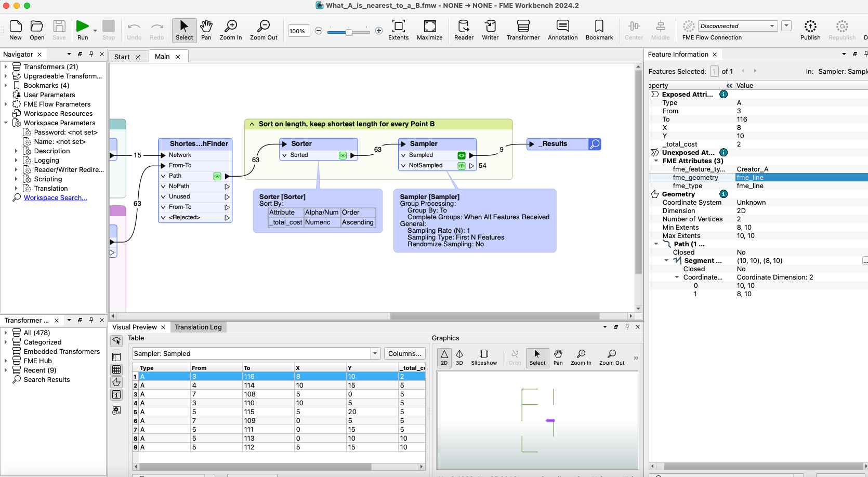The image size is (868, 477).
Task: Add a Transformer from the toolbar
Action: 523,30
